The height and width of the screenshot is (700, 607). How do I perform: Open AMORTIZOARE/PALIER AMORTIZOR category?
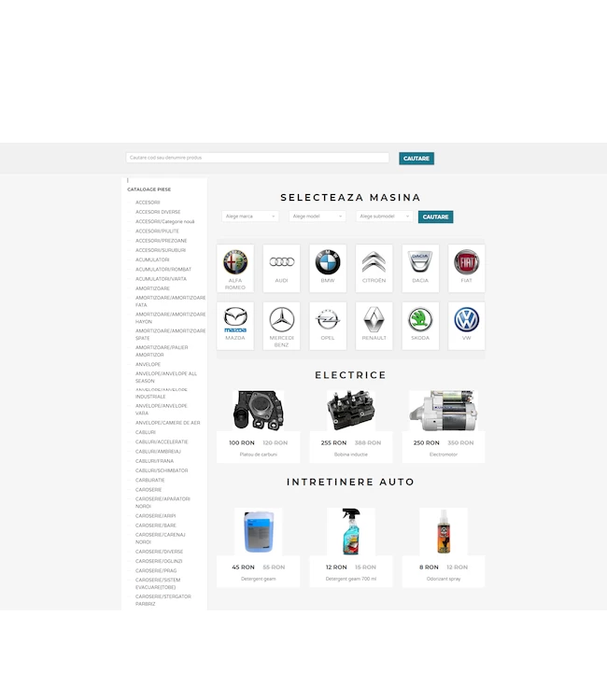(x=162, y=351)
